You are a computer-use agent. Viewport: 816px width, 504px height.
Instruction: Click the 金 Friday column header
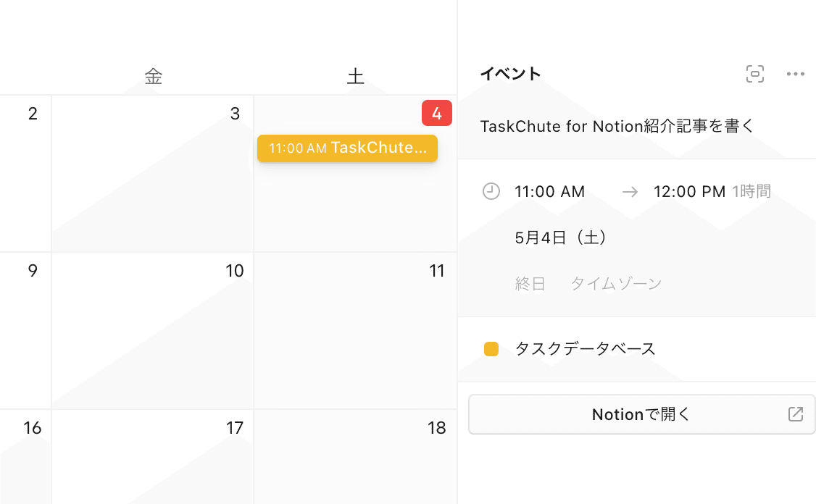click(x=154, y=77)
